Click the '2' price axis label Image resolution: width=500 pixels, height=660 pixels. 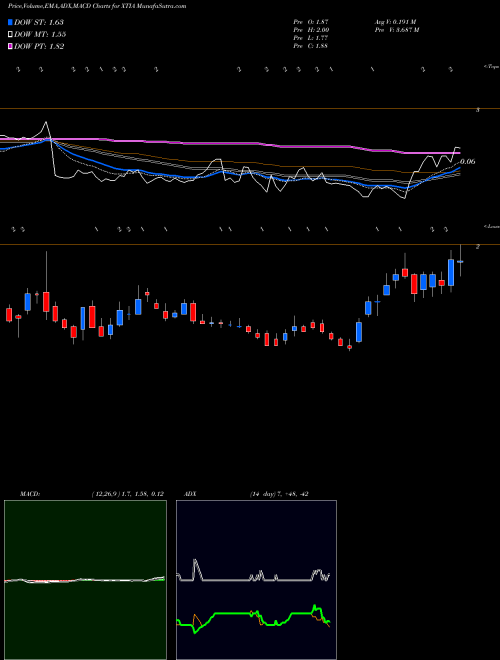click(478, 247)
